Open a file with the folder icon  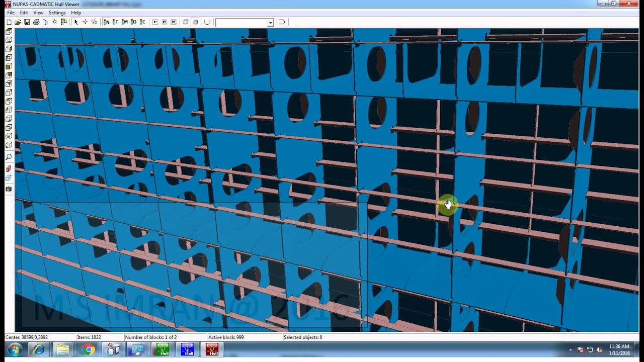18,22
